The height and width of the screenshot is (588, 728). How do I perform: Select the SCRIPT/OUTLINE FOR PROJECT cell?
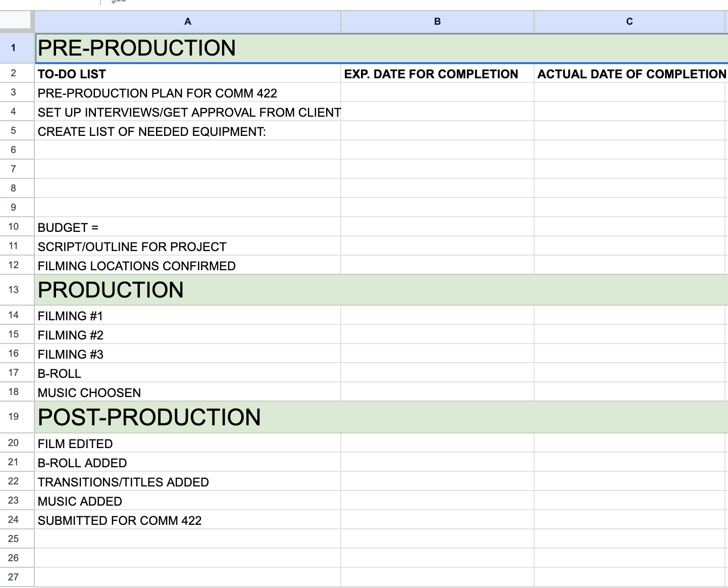click(132, 247)
